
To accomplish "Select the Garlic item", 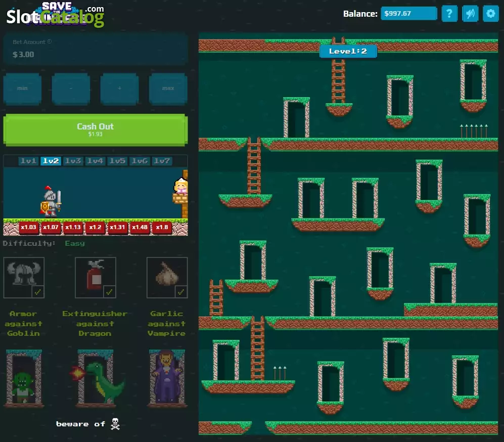I will (x=167, y=278).
